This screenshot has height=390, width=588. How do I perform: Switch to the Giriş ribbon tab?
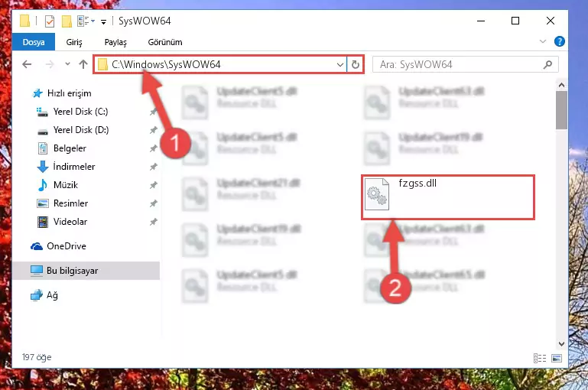click(x=74, y=42)
